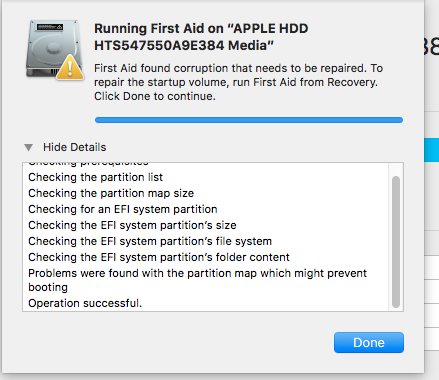Collapse details with the disclosure triangle
Viewport: 439px width, 380px height.
pos(29,147)
